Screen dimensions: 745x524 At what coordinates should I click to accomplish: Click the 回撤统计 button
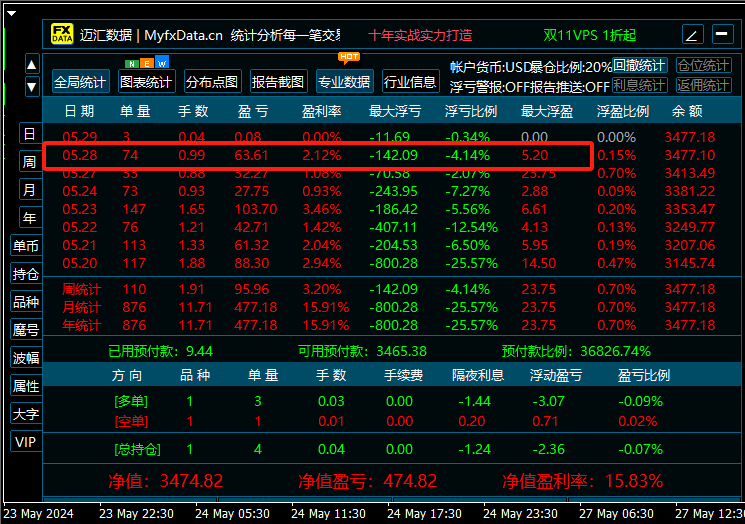point(640,65)
